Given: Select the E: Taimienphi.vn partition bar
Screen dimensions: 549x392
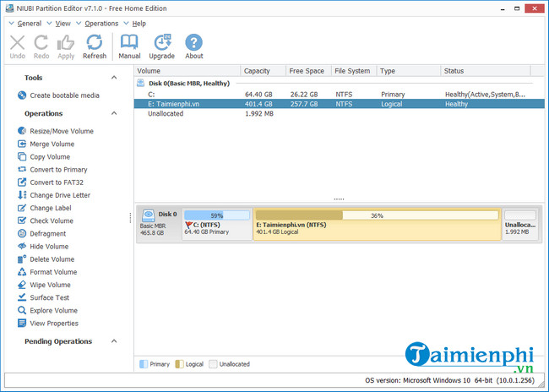Looking at the screenshot, I should point(377,226).
